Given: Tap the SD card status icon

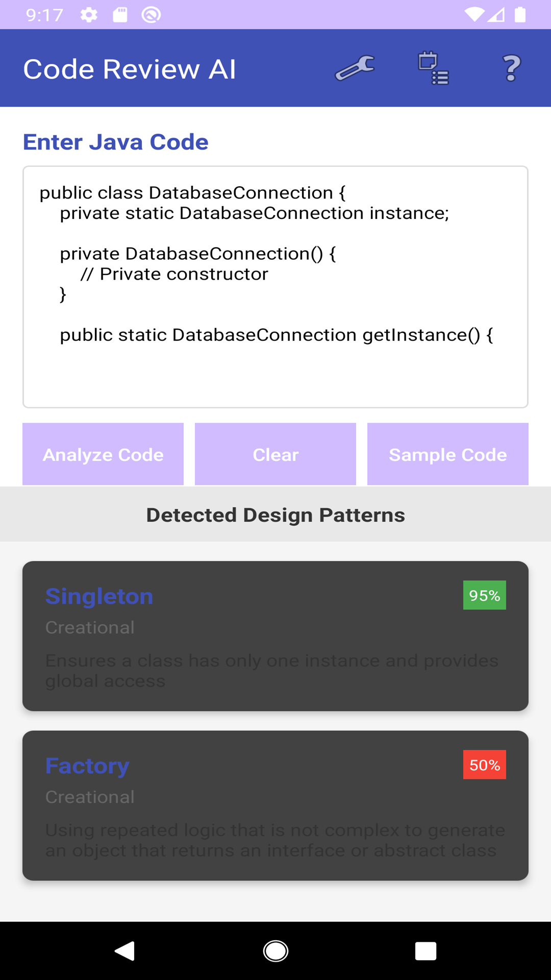Looking at the screenshot, I should pos(120,15).
